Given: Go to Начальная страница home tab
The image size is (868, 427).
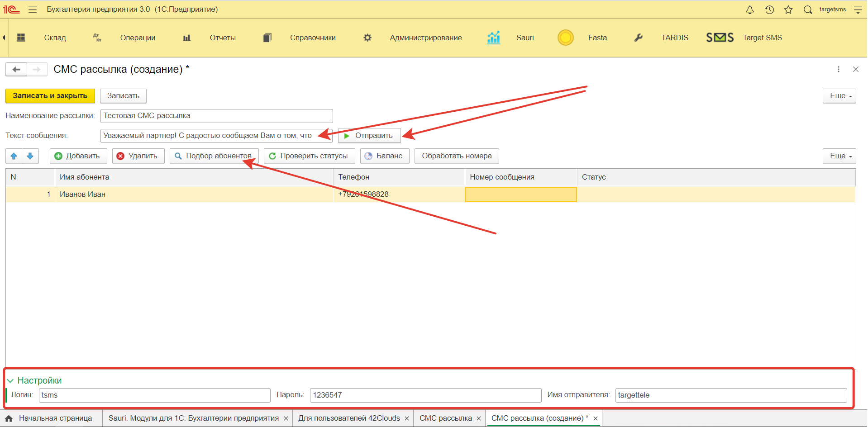Looking at the screenshot, I should [x=49, y=418].
